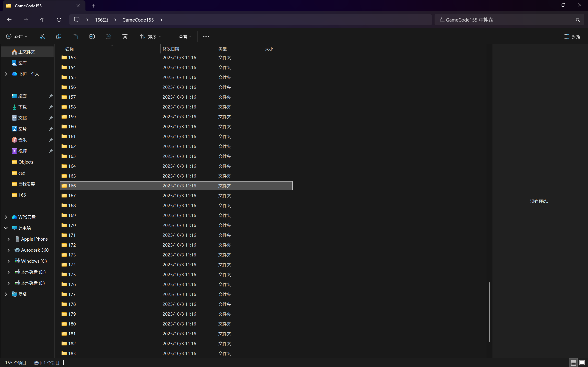Toggle the 预览 preview pane
This screenshot has height=367, width=588.
pos(572,36)
